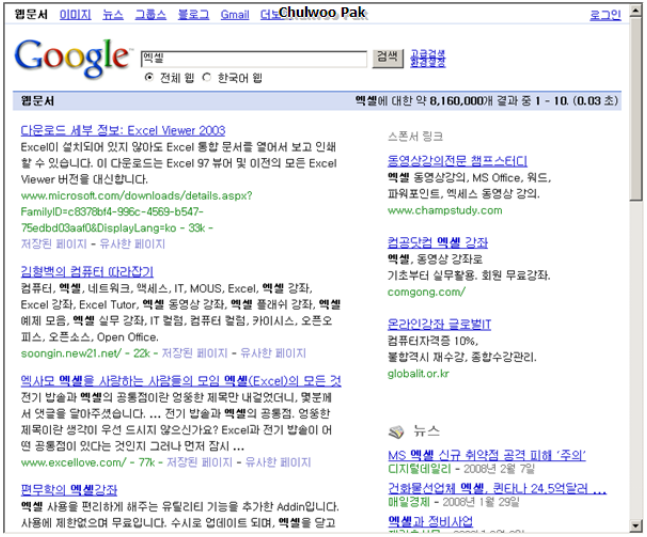Click the Google logo
The height and width of the screenshot is (537, 647).
pyautogui.click(x=72, y=58)
